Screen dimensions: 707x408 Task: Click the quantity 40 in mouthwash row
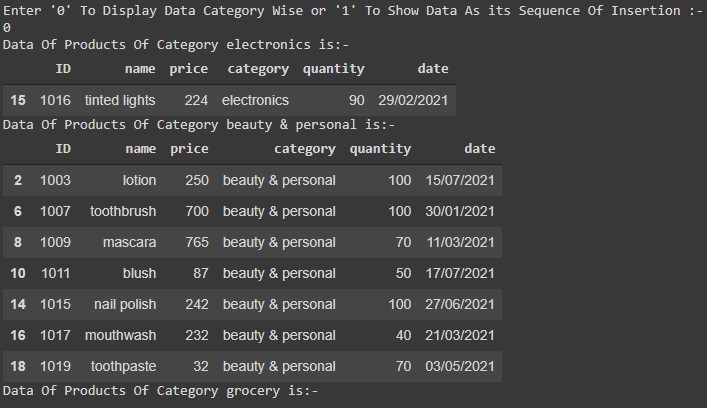(x=404, y=335)
